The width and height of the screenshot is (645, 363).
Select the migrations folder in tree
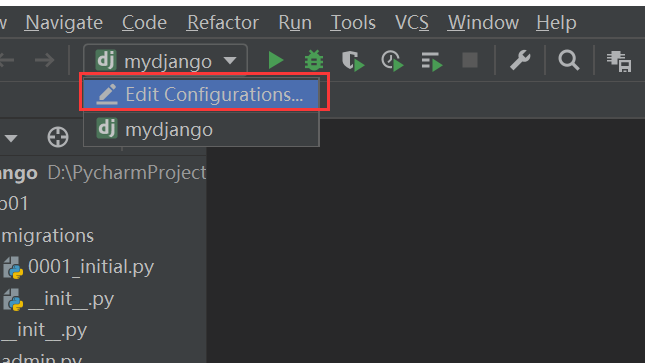pyautogui.click(x=47, y=236)
